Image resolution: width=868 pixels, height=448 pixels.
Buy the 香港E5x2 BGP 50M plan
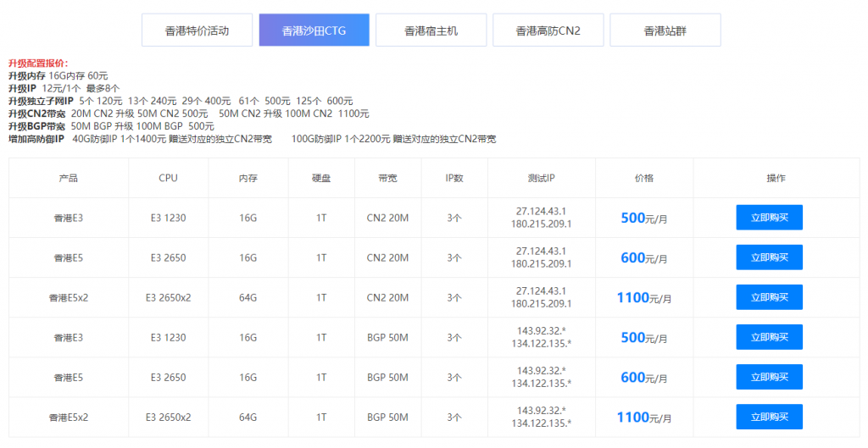point(769,417)
